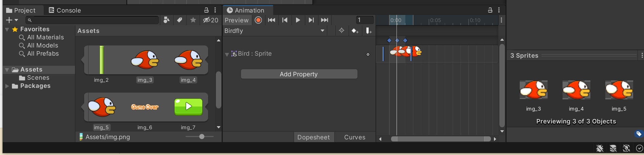The image size is (644, 155).
Task: Open the Birdfly clip dropdown
Action: coord(274,31)
